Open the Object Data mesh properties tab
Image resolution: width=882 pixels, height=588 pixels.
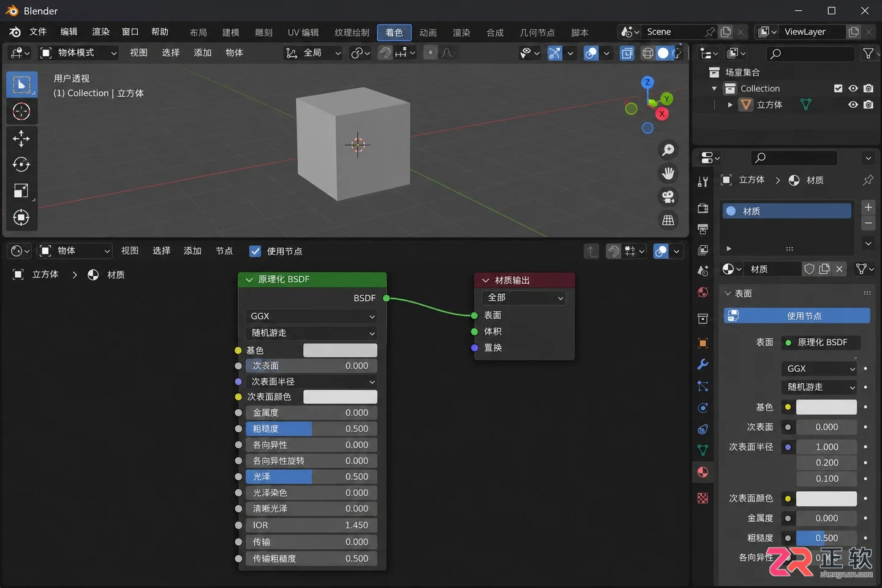click(x=703, y=451)
